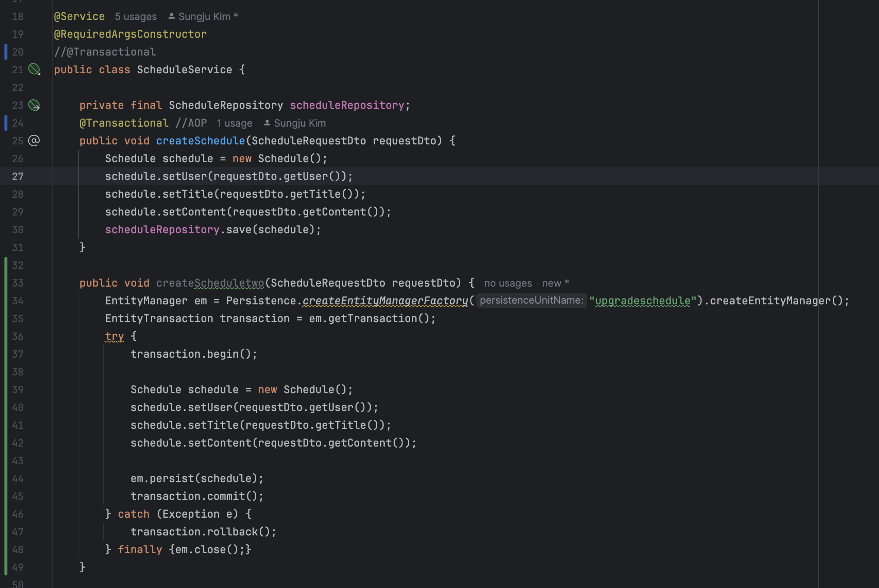Click the underlined 'try' keyword
The height and width of the screenshot is (588, 879).
point(114,336)
